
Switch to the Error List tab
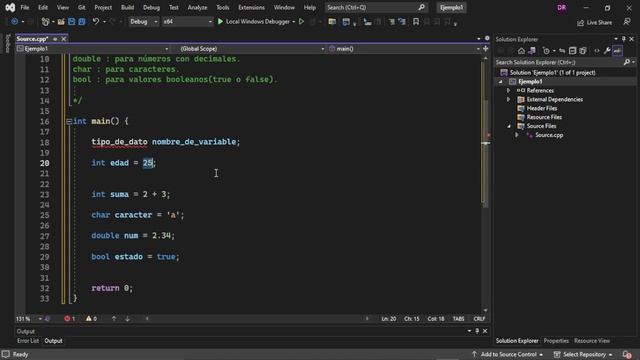(x=28, y=341)
